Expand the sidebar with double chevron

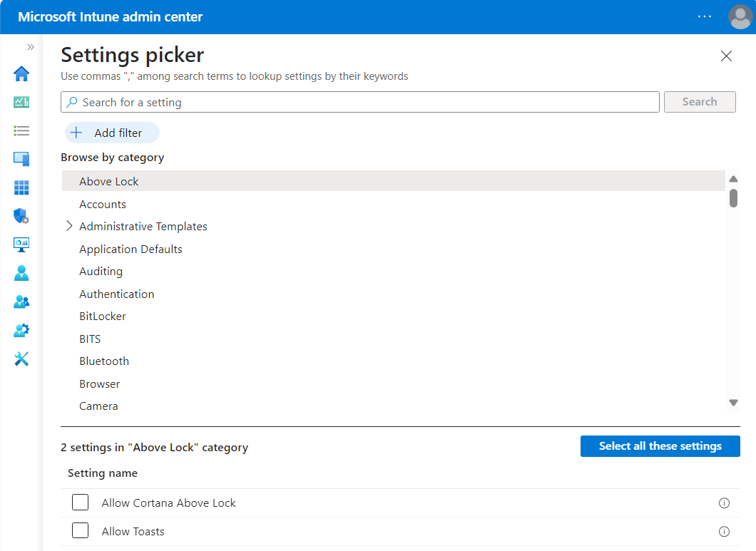(x=31, y=47)
